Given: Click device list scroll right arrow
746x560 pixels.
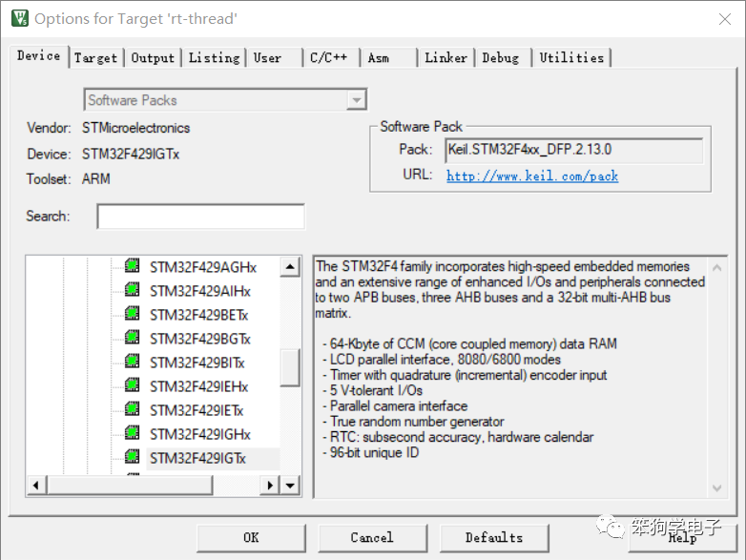Looking at the screenshot, I should (x=270, y=486).
